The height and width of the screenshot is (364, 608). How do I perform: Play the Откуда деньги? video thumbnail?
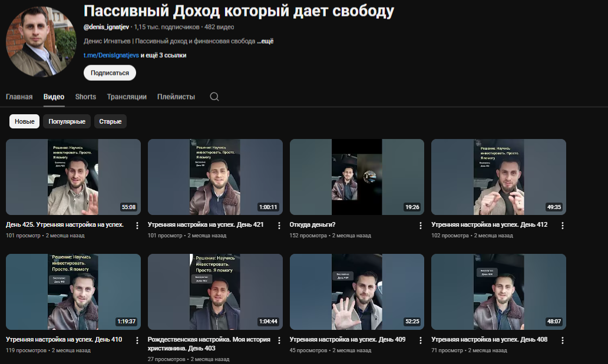pyautogui.click(x=357, y=177)
